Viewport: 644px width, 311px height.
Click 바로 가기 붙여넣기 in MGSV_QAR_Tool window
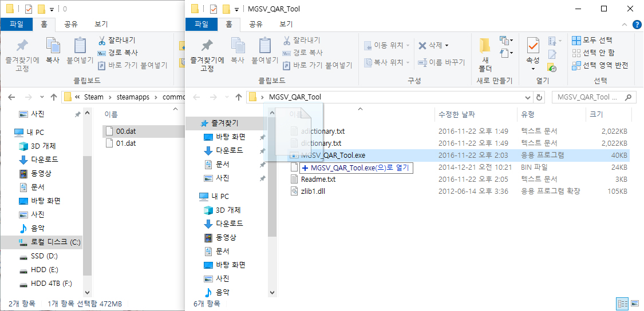tap(318, 65)
